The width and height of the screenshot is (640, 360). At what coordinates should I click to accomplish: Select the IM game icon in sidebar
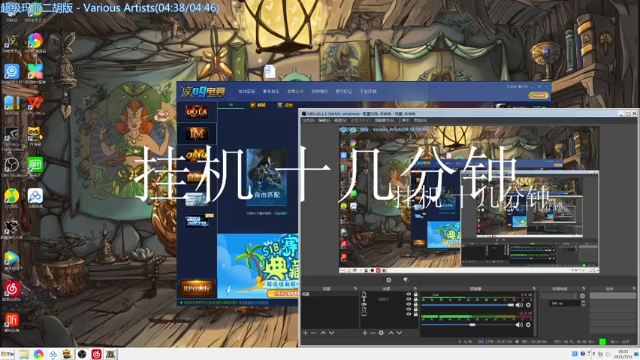[x=197, y=133]
